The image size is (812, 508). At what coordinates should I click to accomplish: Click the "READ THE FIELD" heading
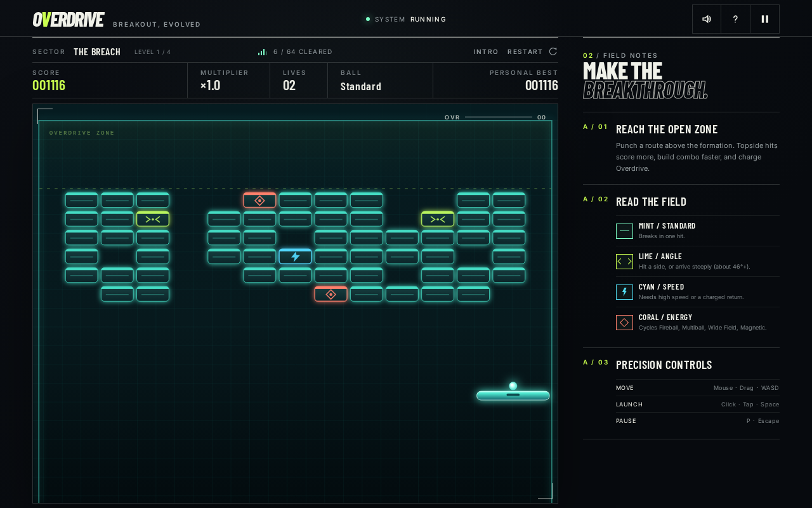(651, 202)
